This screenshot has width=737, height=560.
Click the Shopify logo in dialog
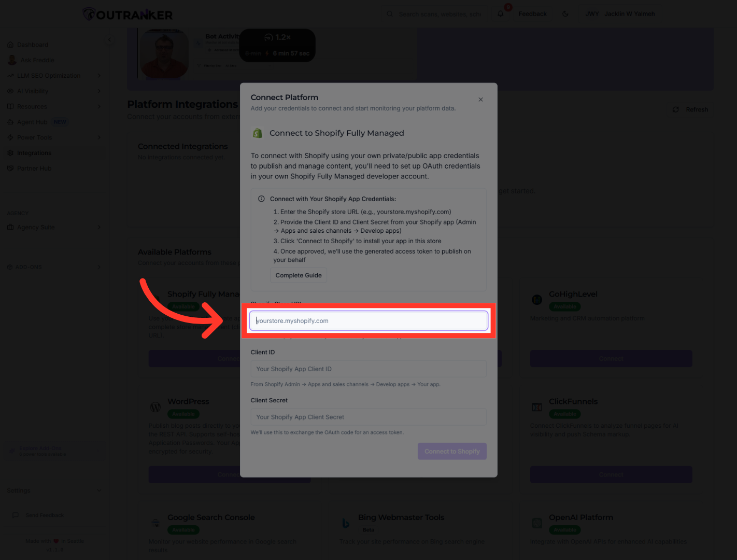pos(258,133)
